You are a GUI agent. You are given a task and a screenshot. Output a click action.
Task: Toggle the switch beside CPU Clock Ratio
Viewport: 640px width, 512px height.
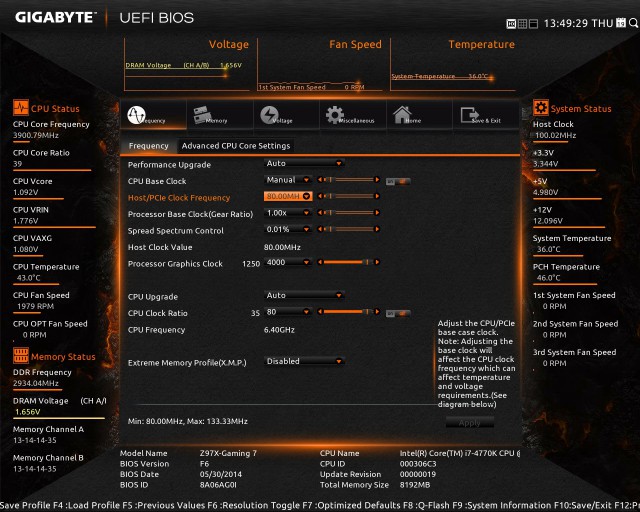point(398,314)
